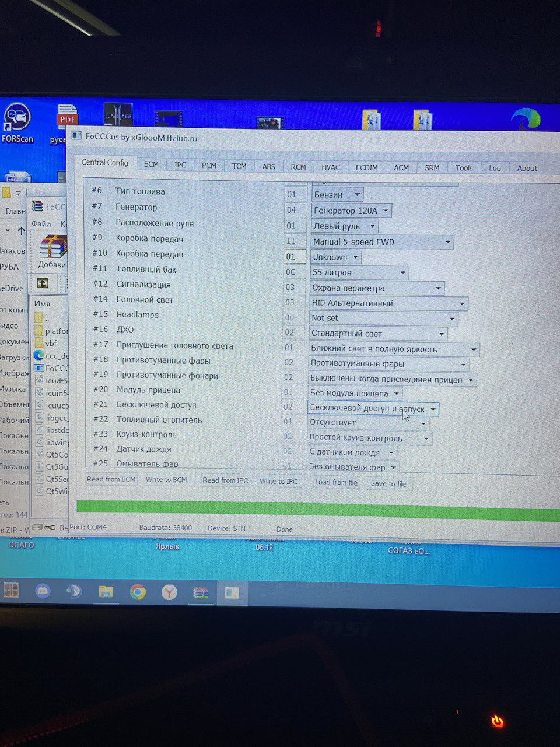Viewport: 560px width, 747px height.
Task: Open the HVAC tab
Action: click(331, 167)
